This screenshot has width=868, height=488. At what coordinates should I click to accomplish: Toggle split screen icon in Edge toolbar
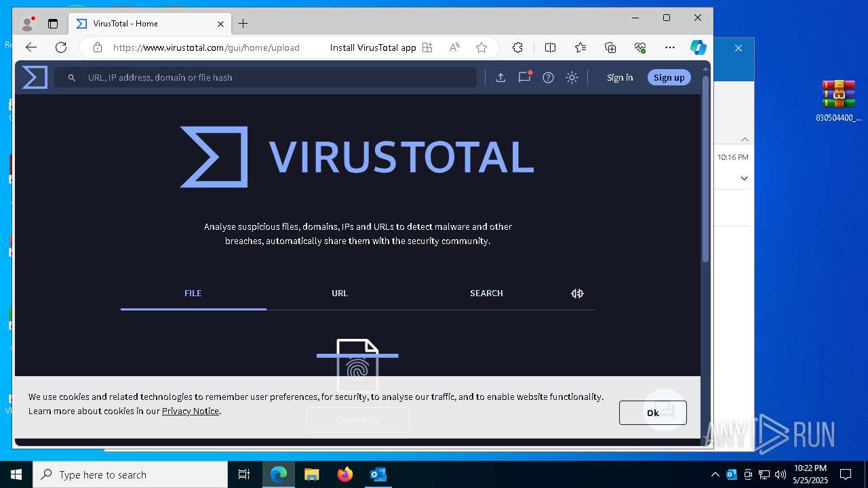(550, 47)
